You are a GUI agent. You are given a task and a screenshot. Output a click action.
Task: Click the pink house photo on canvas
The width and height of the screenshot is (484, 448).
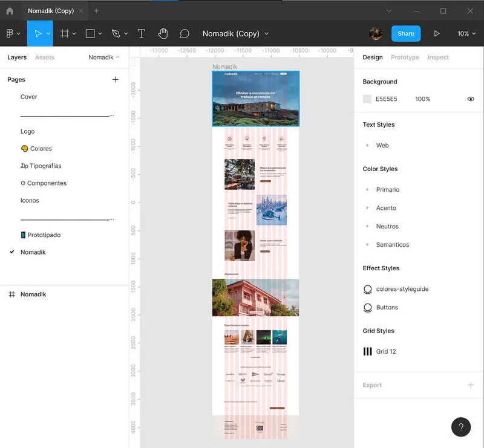pos(255,297)
